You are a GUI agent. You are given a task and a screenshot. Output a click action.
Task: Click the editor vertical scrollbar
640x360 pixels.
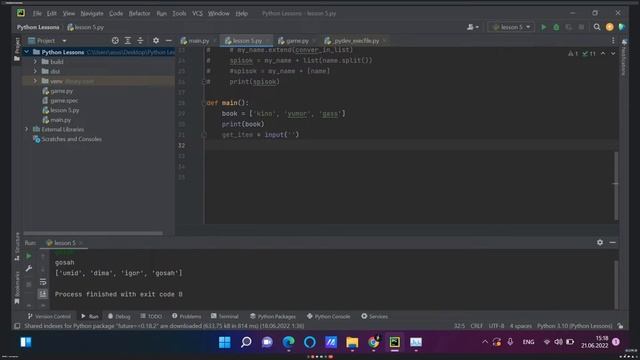point(616,186)
